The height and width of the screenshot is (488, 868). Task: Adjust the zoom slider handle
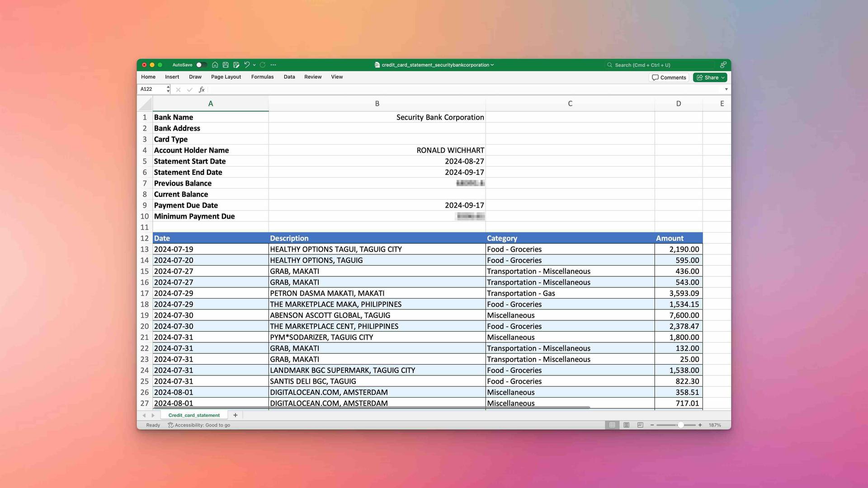[680, 425]
